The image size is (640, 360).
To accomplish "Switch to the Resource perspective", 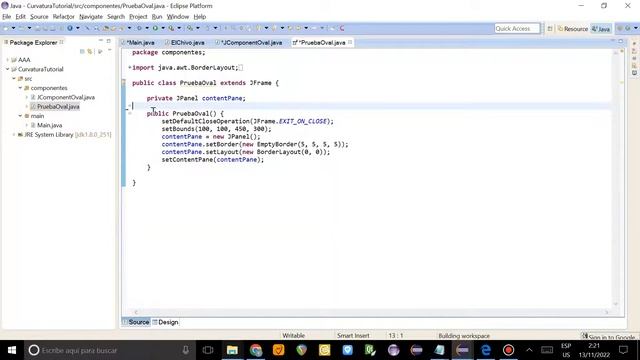I will pos(573,29).
